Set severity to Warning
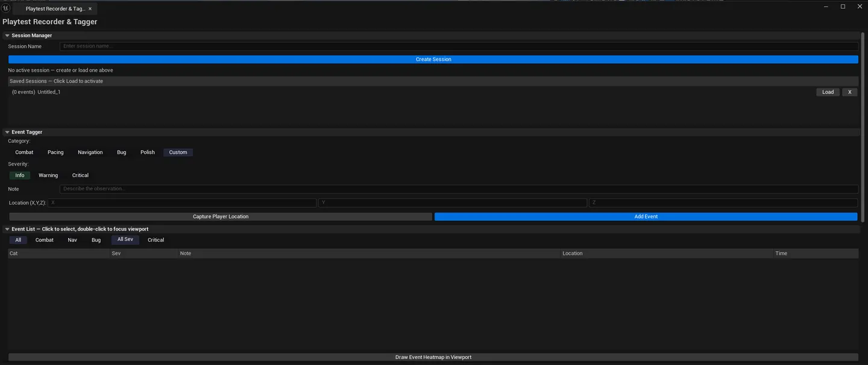The image size is (868, 365). tap(48, 175)
